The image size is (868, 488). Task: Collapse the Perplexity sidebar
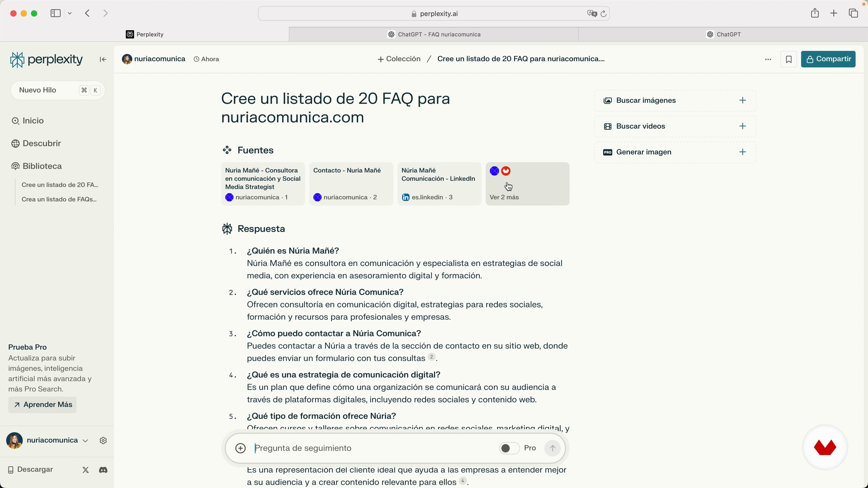click(x=103, y=60)
